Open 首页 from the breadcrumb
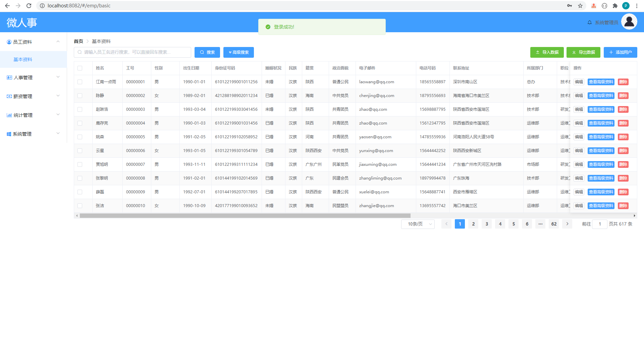Viewport: 644px width, 337px height. pyautogui.click(x=78, y=41)
